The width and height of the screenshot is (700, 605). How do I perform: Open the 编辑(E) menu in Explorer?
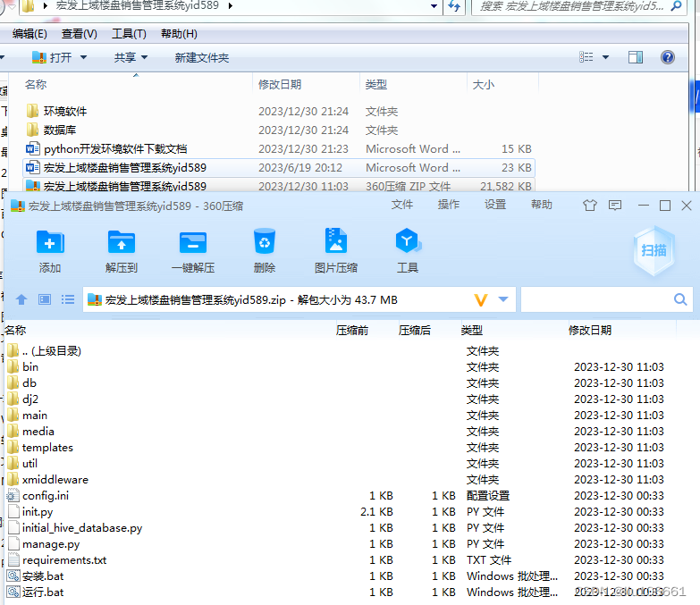click(x=30, y=34)
